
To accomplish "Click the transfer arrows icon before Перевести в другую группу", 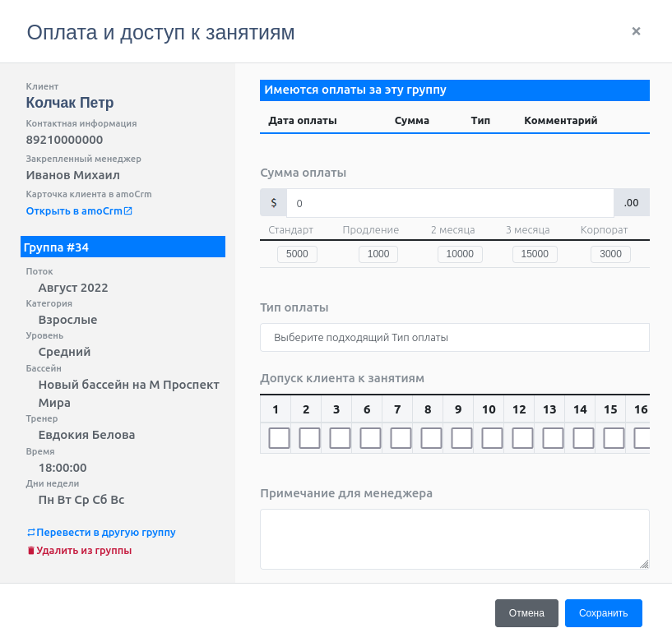I will tap(30, 532).
